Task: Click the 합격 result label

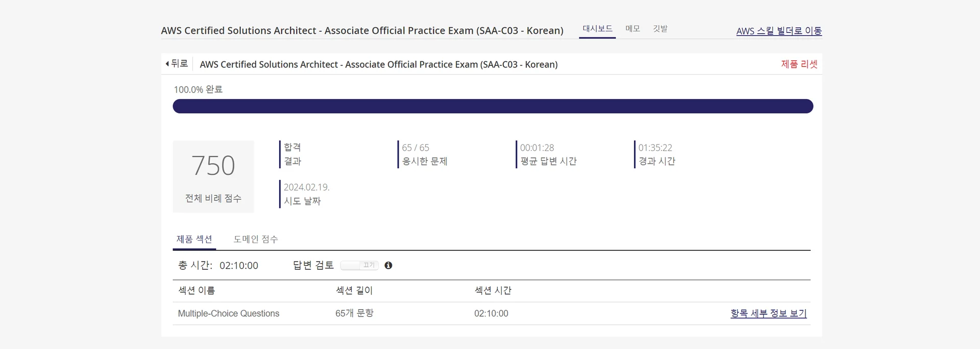Action: (x=292, y=147)
